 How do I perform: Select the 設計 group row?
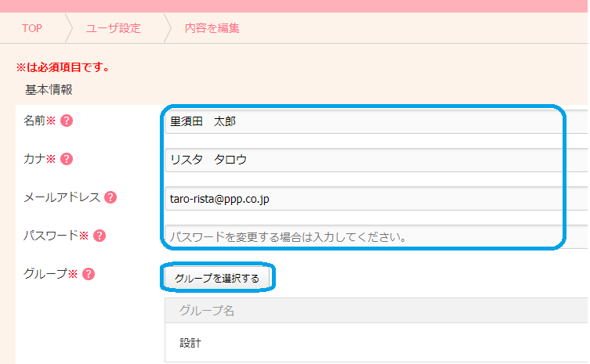coord(376,343)
